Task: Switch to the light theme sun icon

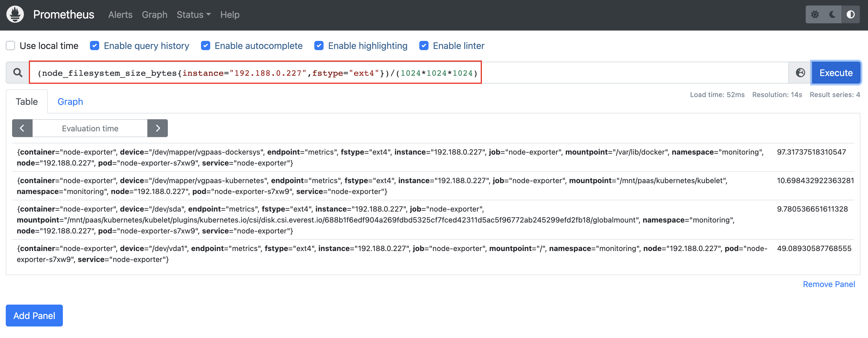Action: (815, 14)
